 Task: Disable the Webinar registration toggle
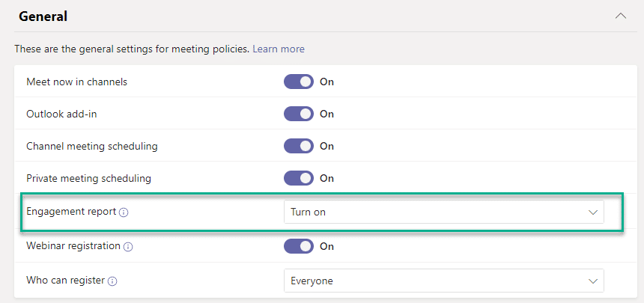[299, 246]
